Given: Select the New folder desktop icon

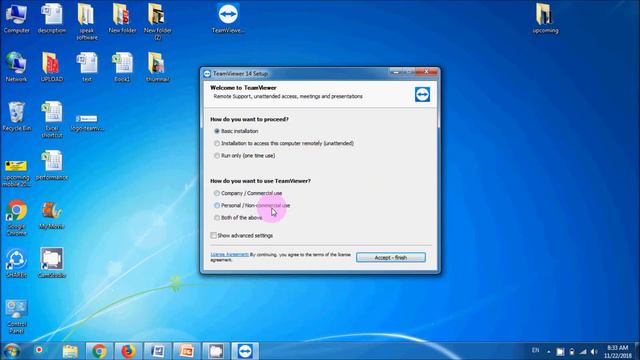Looking at the screenshot, I should [x=122, y=19].
